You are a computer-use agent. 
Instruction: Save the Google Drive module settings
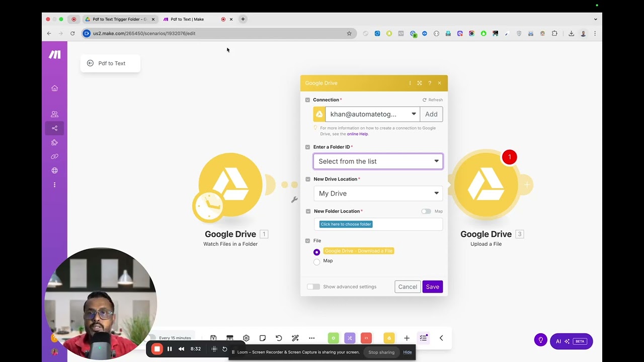433,287
